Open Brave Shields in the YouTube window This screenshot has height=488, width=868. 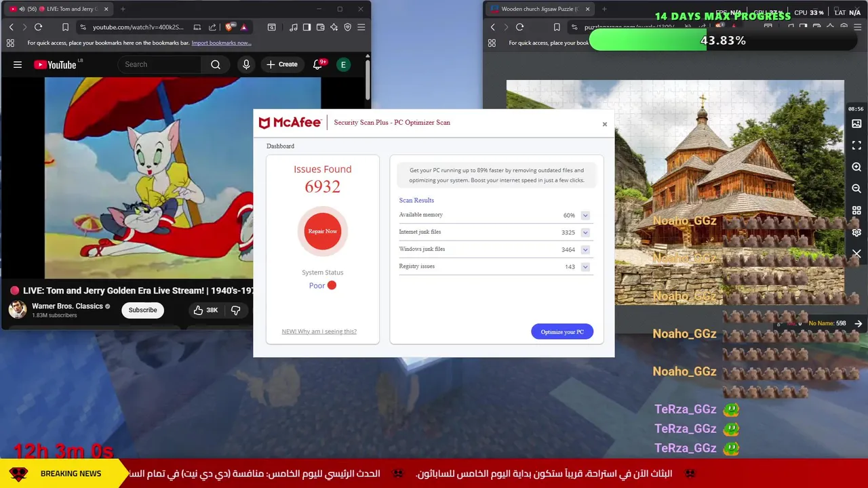pos(229,27)
